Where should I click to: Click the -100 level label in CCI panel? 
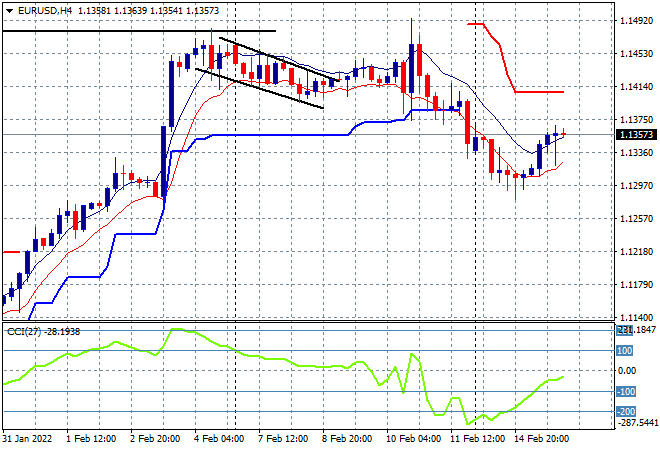click(x=625, y=391)
